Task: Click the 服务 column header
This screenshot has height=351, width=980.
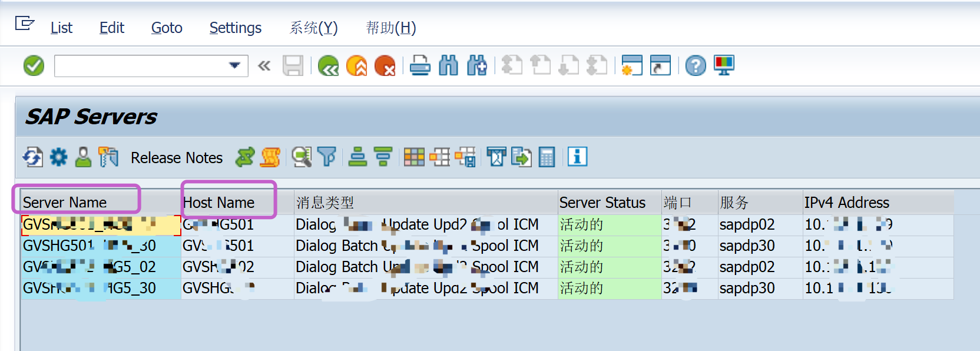Action: pos(760,203)
